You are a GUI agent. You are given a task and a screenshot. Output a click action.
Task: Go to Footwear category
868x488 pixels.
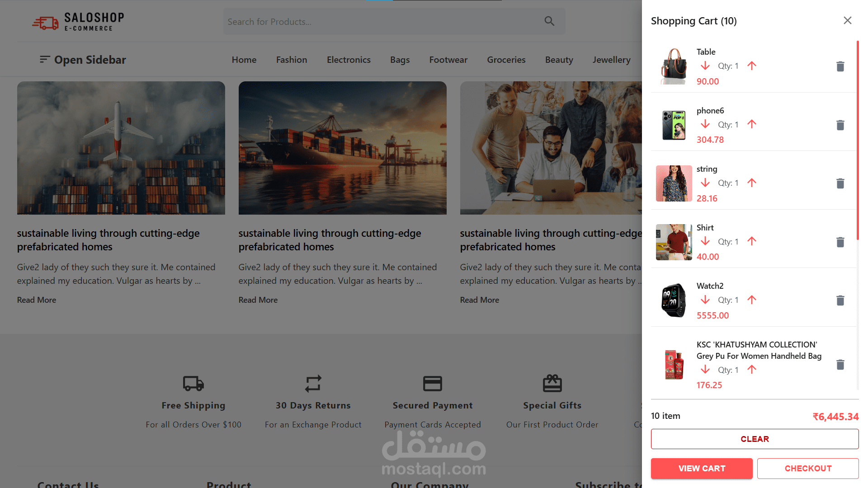448,60
